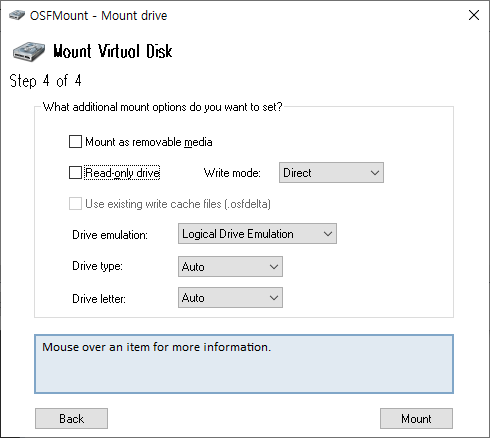Choose a Drive letter from dropdown
The height and width of the screenshot is (438, 490).
230,297
